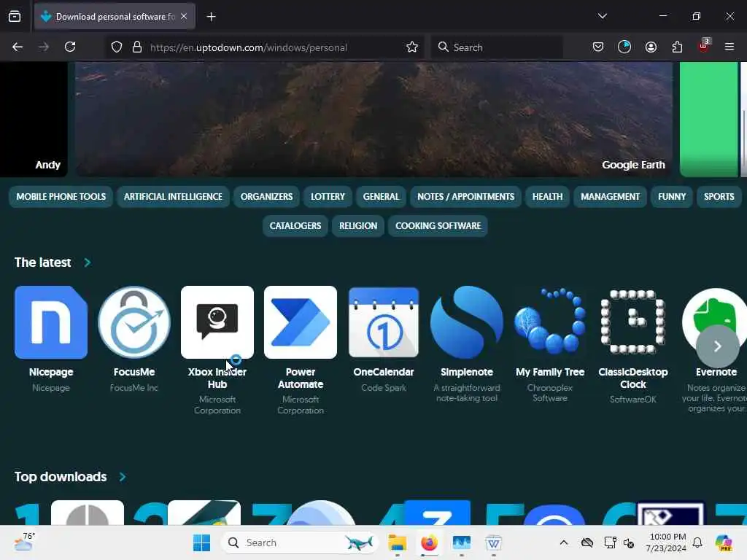
Task: Open the Copilot icon in taskbar
Action: (724, 542)
